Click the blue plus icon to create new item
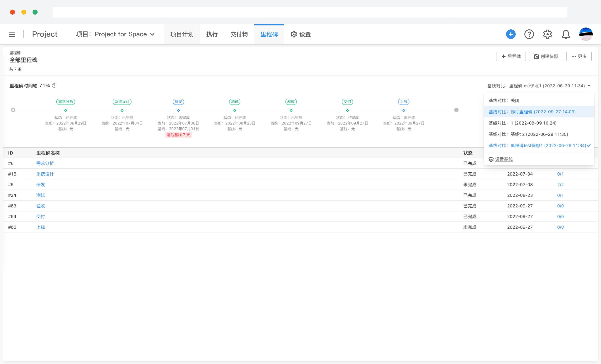The height and width of the screenshot is (364, 601). click(x=511, y=34)
